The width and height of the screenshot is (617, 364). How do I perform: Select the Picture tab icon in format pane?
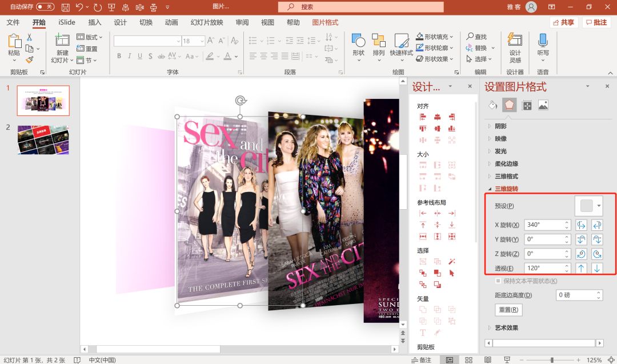coord(543,105)
